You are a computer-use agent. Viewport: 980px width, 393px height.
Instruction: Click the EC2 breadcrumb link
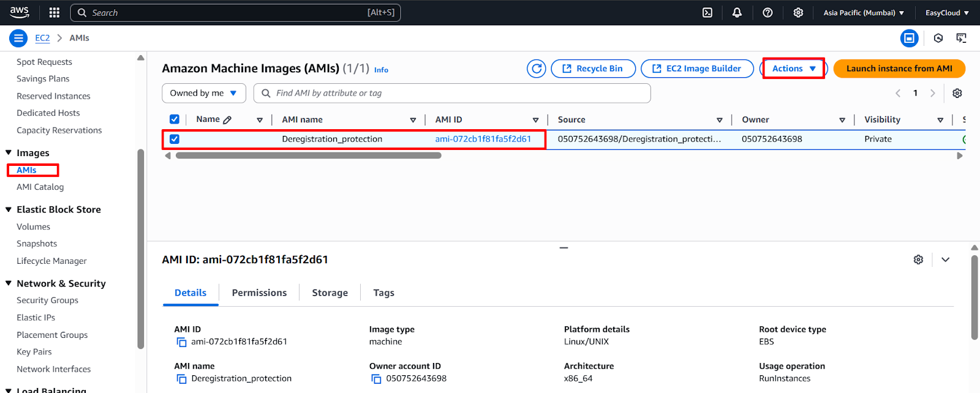point(42,38)
